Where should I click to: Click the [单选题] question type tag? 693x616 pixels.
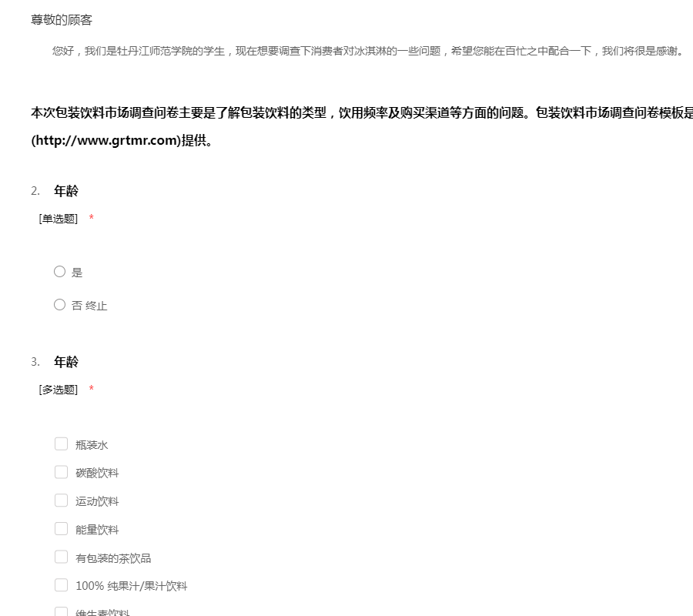click(59, 219)
